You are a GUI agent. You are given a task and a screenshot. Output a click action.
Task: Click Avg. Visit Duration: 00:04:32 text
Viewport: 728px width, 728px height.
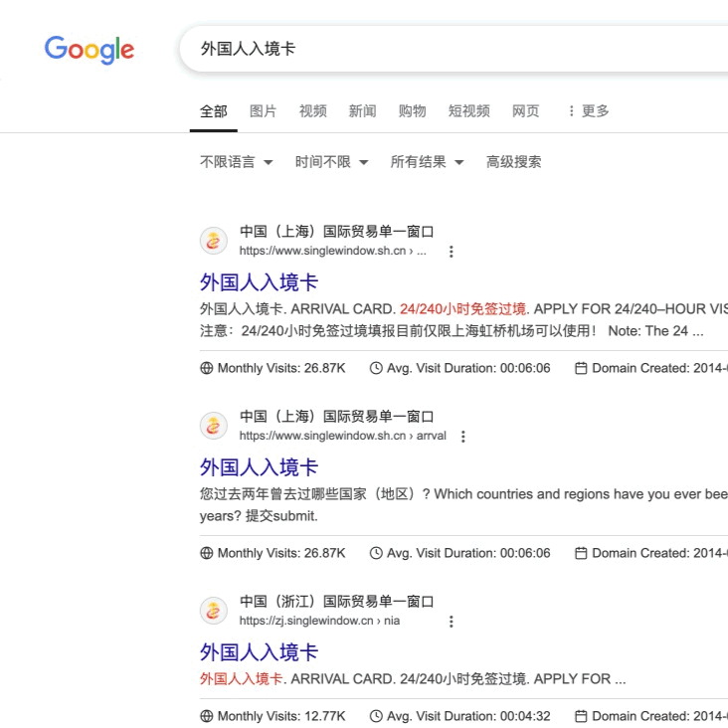click(x=468, y=716)
